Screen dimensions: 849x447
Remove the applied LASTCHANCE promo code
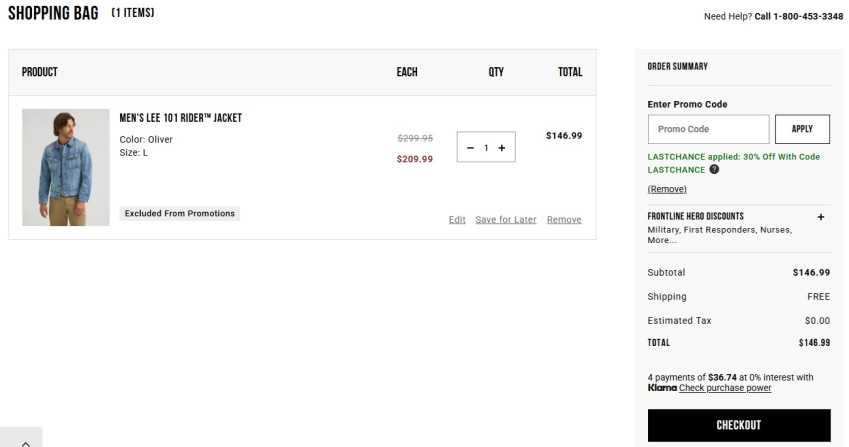coord(667,189)
